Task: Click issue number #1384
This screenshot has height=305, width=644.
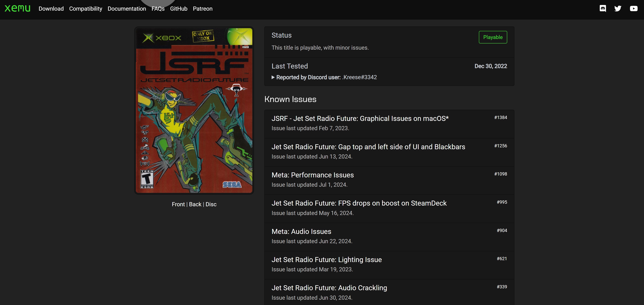Action: pyautogui.click(x=501, y=117)
